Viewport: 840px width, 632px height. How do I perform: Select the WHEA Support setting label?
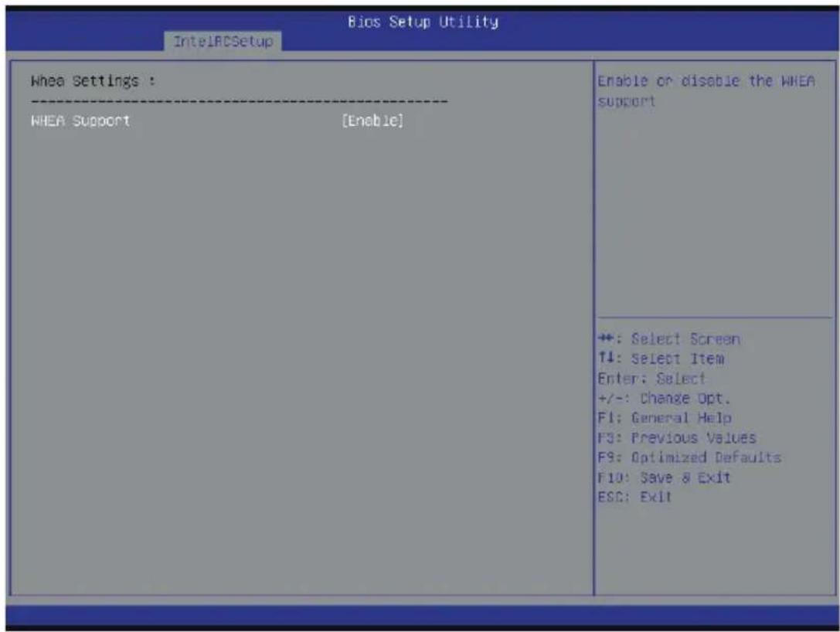[x=80, y=121]
